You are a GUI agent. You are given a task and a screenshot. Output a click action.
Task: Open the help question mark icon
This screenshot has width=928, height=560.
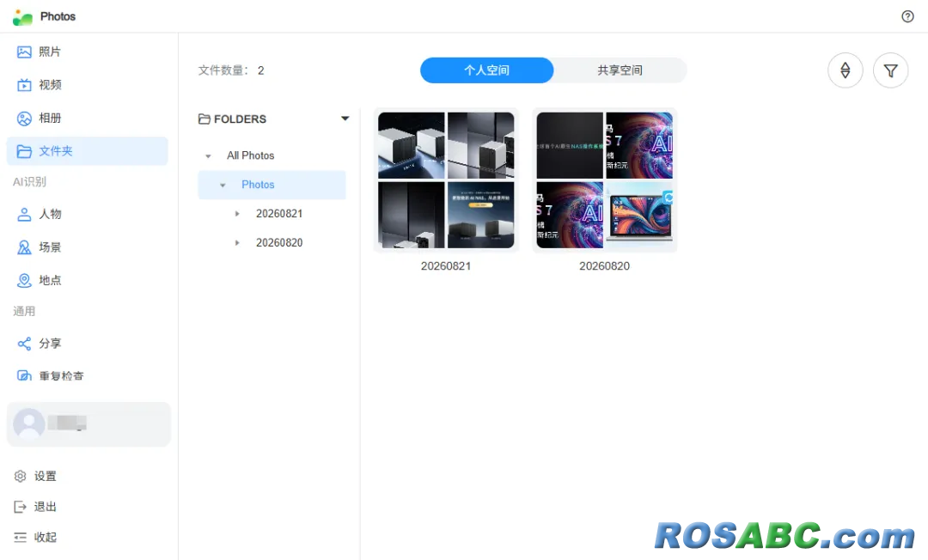[907, 16]
